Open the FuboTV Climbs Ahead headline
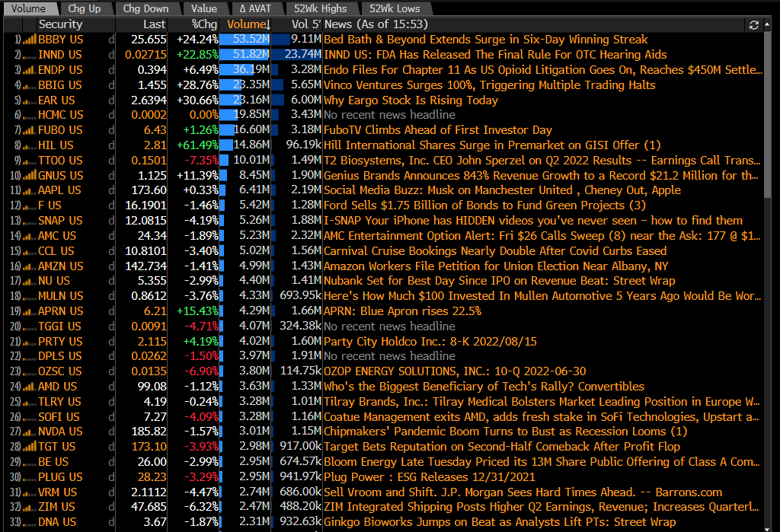 click(x=438, y=130)
